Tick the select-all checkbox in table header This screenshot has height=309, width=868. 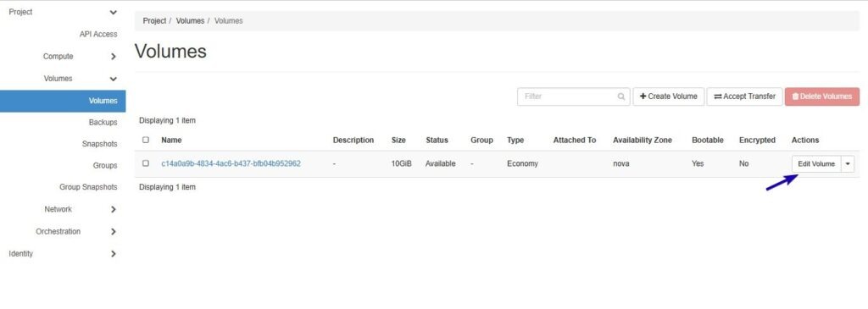click(146, 140)
